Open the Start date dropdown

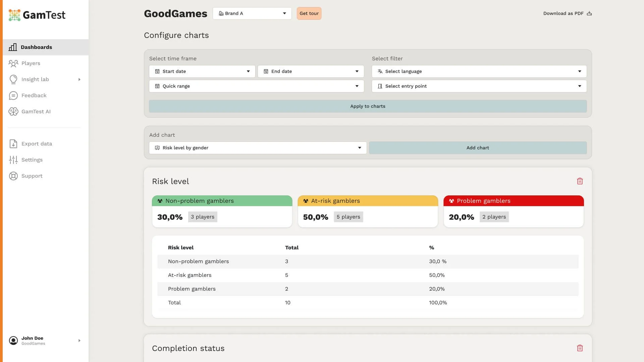[x=202, y=71]
